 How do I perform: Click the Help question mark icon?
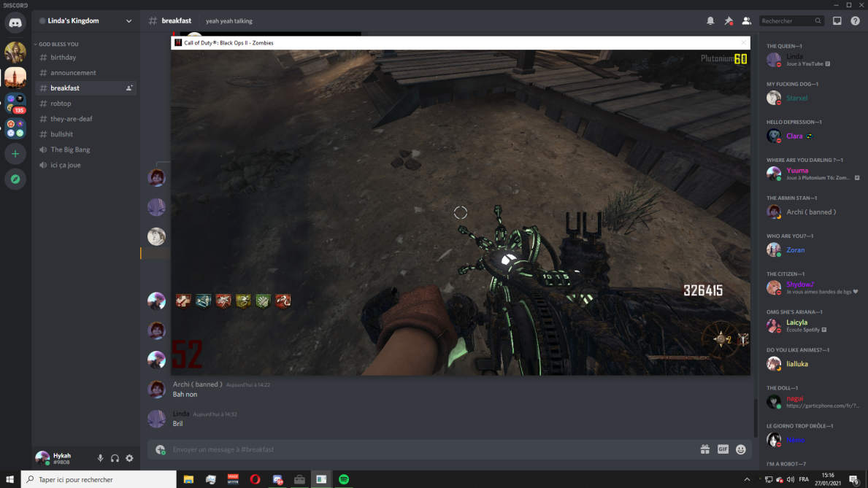[855, 21]
